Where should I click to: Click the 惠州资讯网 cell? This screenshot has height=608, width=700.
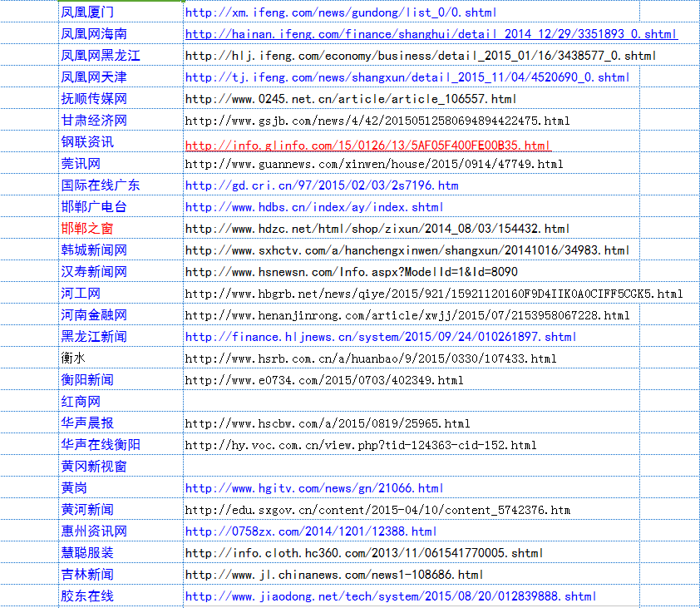121,531
